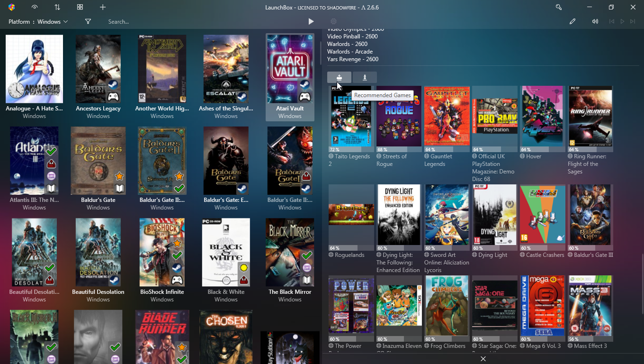Open the sort arrows options
Viewport: 644px width, 364px height.
pos(57,7)
